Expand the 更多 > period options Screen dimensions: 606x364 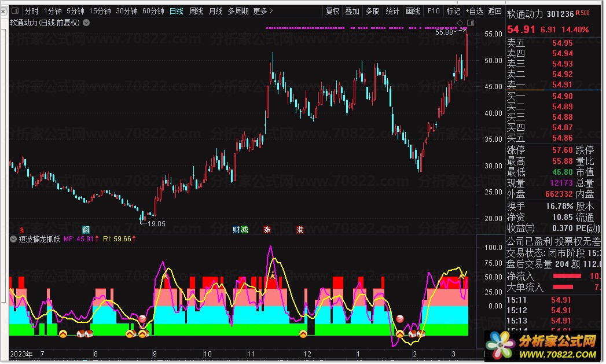click(263, 11)
